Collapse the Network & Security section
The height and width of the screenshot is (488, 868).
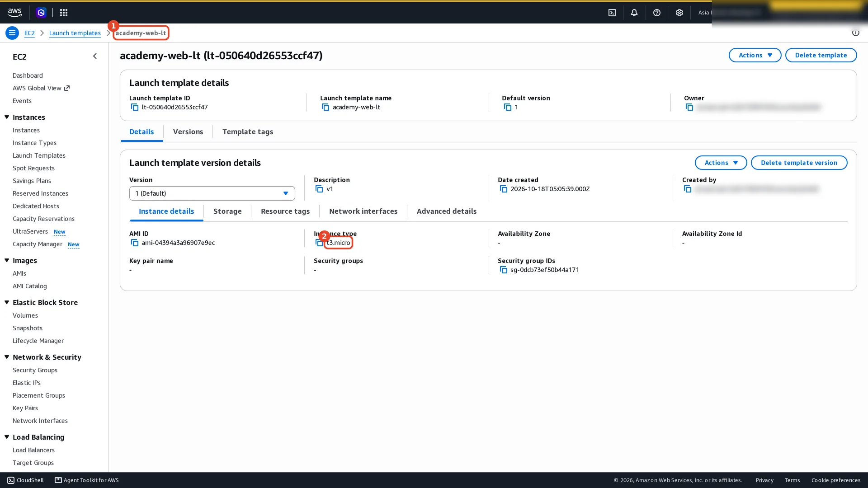pos(7,357)
